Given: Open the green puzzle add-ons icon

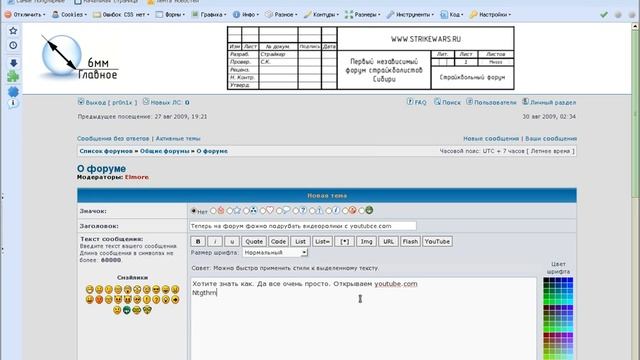Looking at the screenshot, I should coord(13,76).
